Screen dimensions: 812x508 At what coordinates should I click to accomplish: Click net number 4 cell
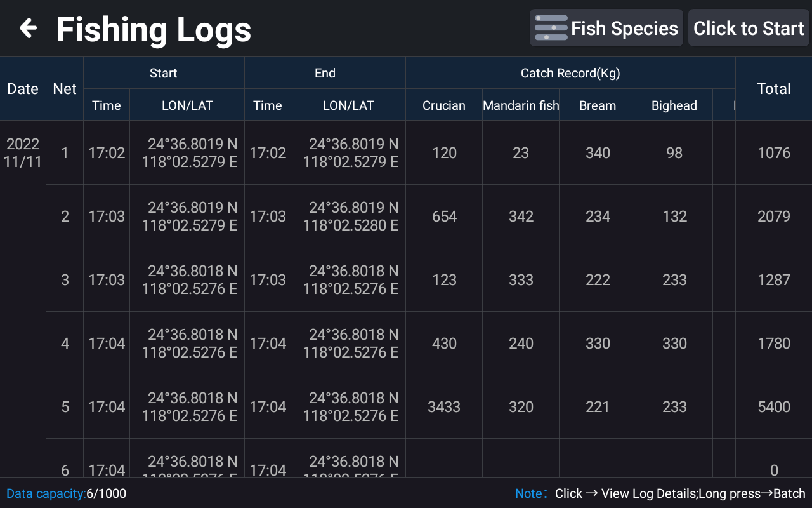pos(65,343)
